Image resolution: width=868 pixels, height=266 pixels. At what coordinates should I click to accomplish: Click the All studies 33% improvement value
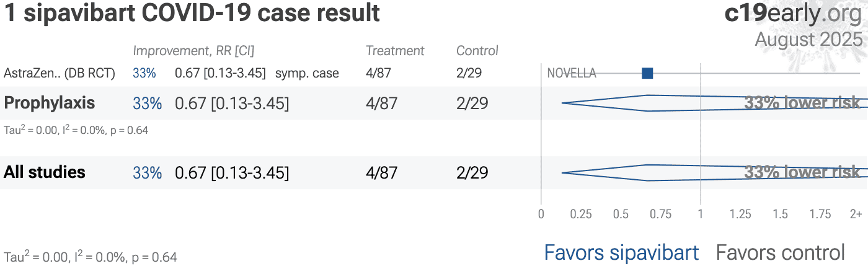click(x=147, y=173)
